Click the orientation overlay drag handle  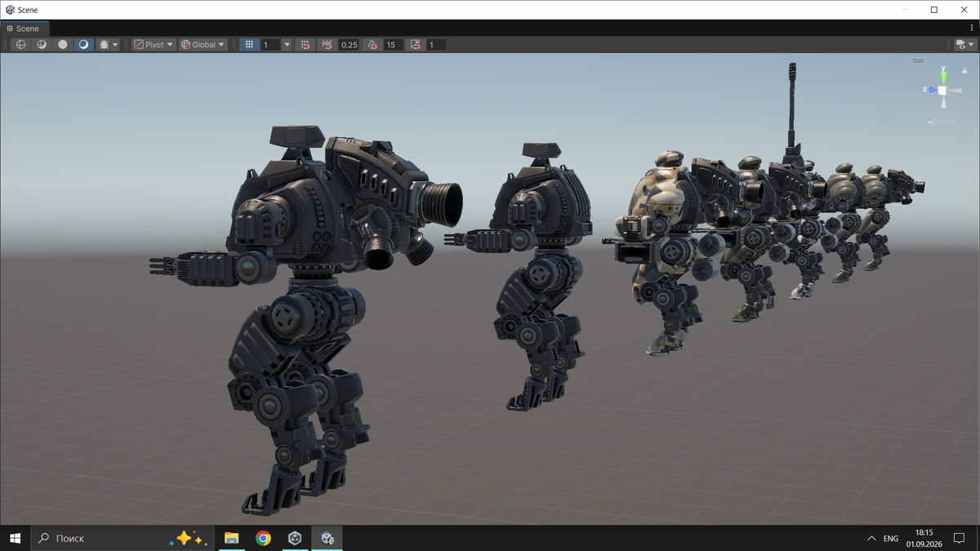(919, 60)
